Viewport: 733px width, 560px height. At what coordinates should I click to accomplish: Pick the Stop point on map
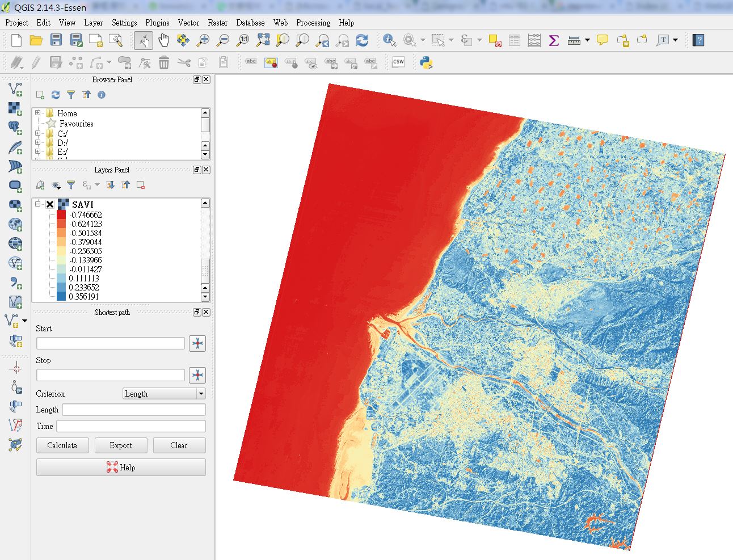coord(197,375)
